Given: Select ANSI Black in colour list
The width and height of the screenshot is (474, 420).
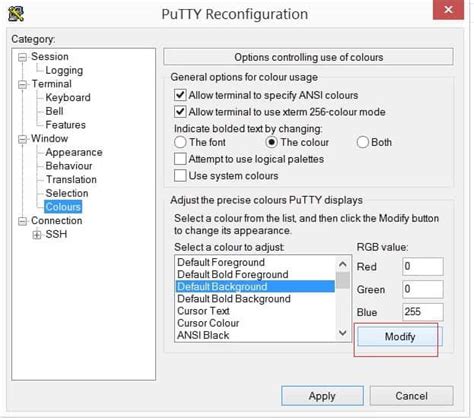Looking at the screenshot, I should point(203,335).
